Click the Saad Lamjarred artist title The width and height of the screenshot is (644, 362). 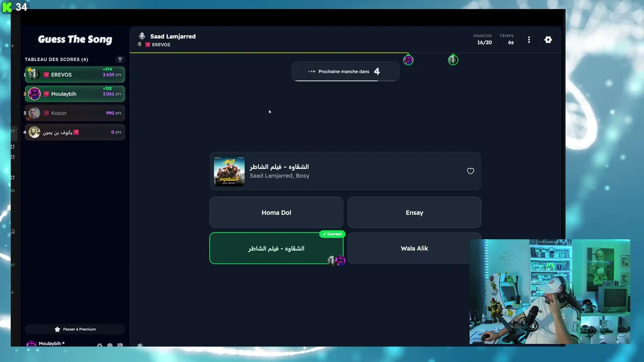(173, 36)
